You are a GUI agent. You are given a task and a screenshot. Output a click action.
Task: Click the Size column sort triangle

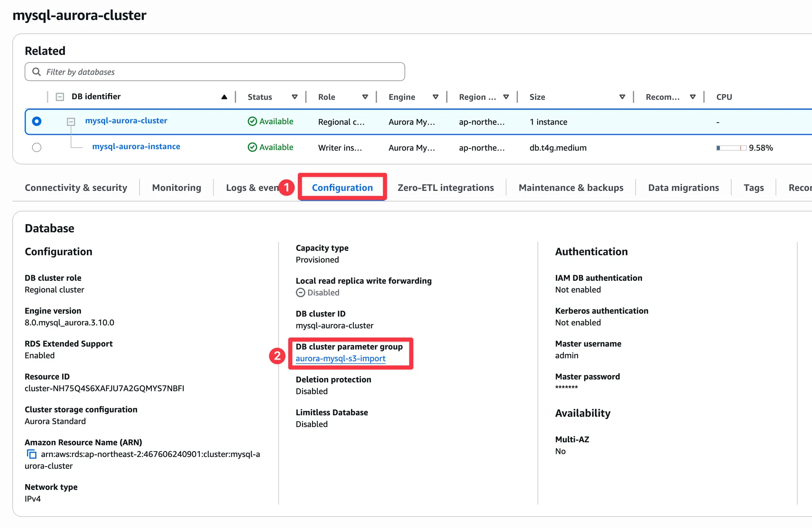[x=622, y=97]
